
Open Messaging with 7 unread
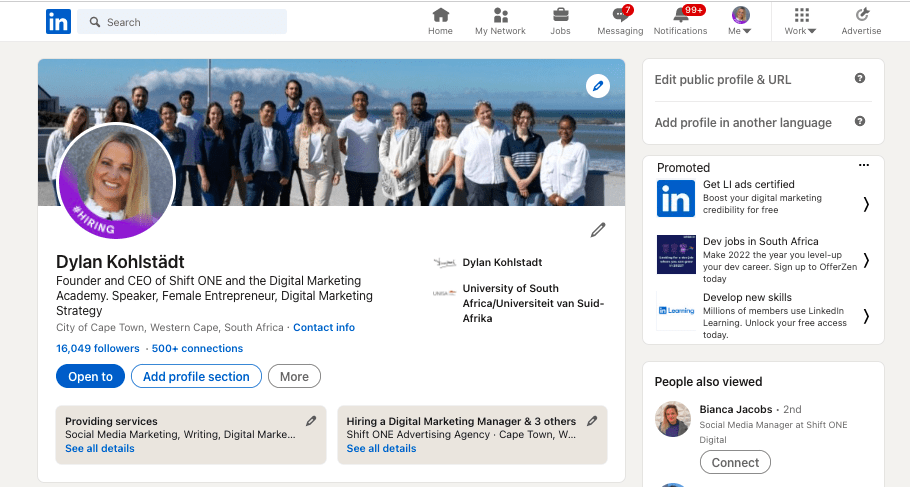[x=620, y=21]
